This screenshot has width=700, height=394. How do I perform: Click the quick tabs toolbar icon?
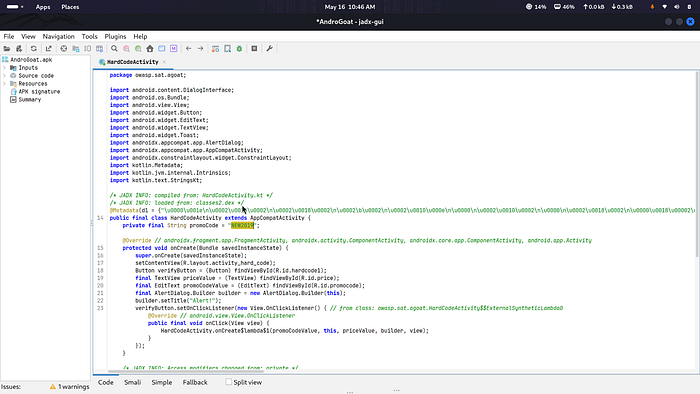(100, 49)
